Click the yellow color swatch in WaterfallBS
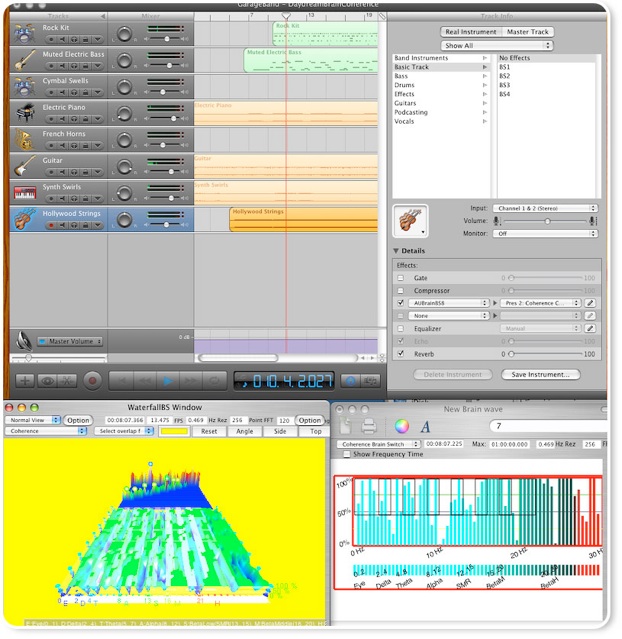This screenshot has height=639, width=622. (174, 431)
